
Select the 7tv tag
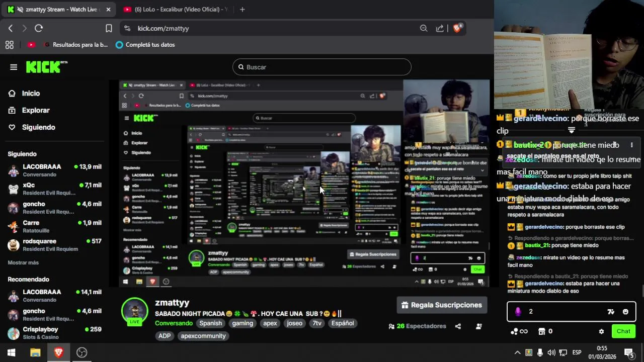tap(317, 323)
